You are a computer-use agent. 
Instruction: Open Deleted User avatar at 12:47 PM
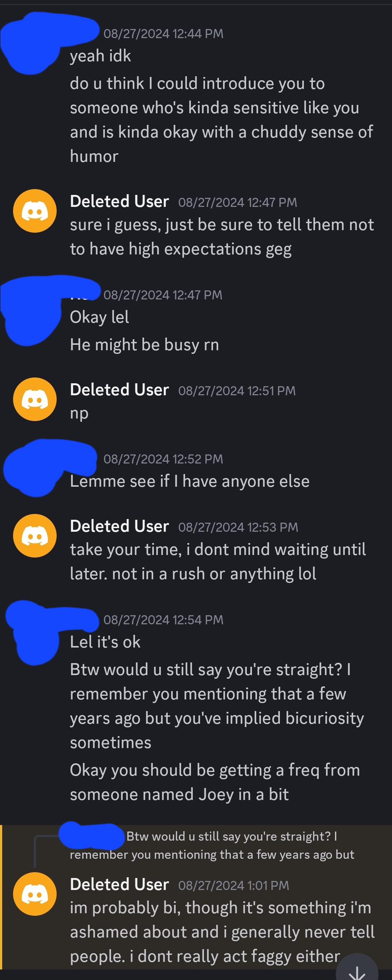[34, 211]
